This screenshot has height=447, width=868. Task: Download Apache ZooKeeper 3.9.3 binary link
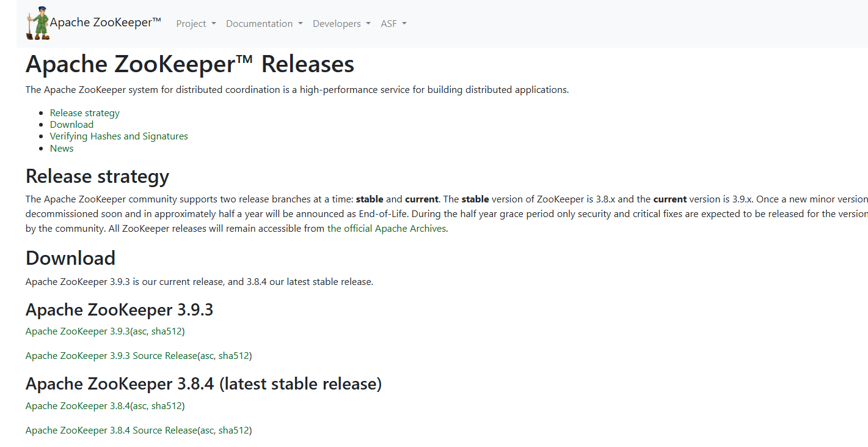coord(78,331)
